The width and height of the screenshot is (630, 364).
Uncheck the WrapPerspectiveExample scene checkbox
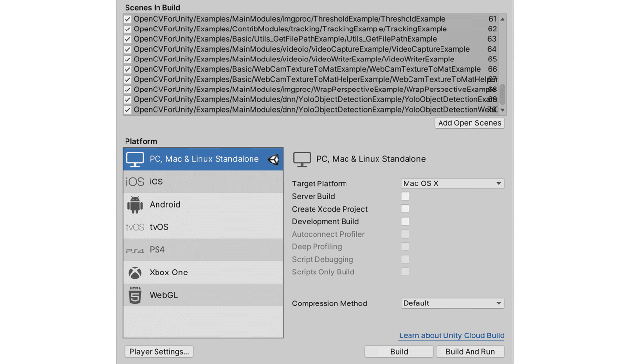127,90
